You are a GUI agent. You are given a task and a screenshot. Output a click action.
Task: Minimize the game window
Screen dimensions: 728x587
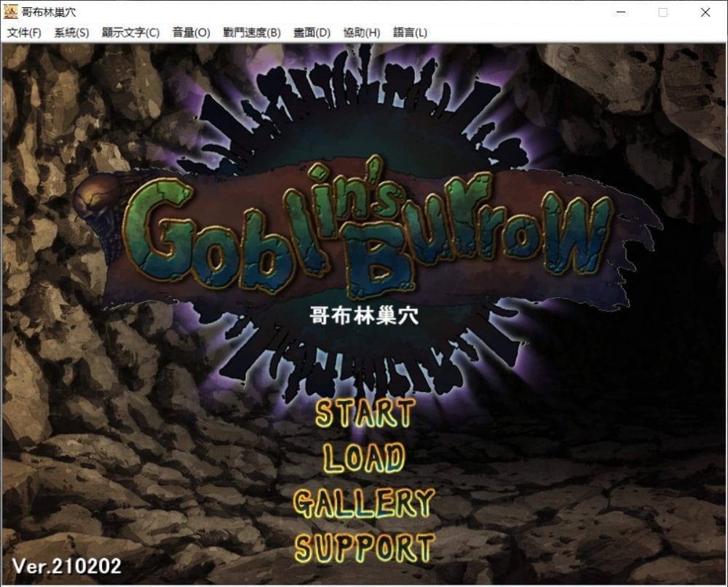pyautogui.click(x=620, y=12)
